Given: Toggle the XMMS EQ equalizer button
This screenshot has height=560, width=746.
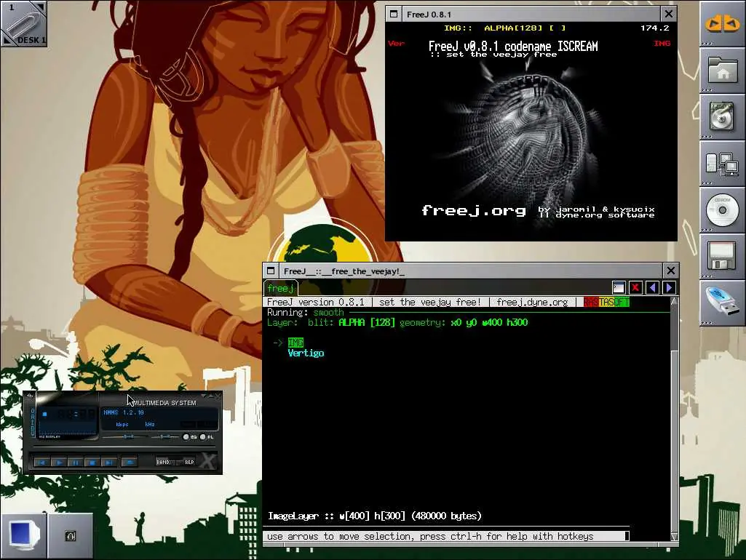Looking at the screenshot, I should pyautogui.click(x=189, y=437).
